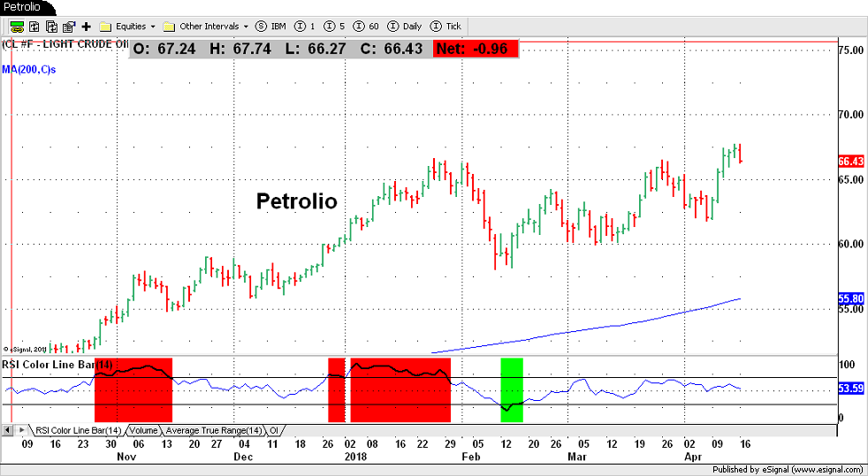Click the left arrow beside the study tabs
The image size is (868, 476).
(7, 429)
